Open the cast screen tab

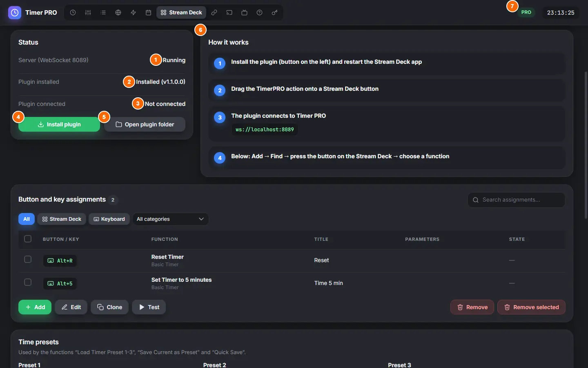(x=229, y=13)
